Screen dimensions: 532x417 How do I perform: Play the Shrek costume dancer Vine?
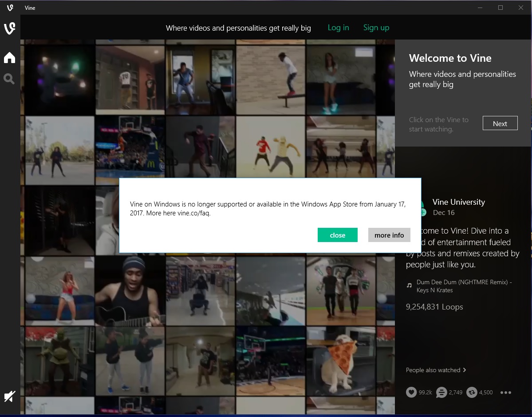click(x=60, y=361)
